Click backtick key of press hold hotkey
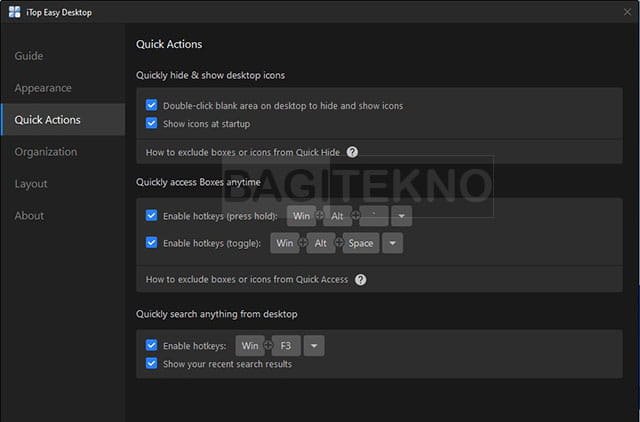This screenshot has width=640, height=422. pos(374,216)
